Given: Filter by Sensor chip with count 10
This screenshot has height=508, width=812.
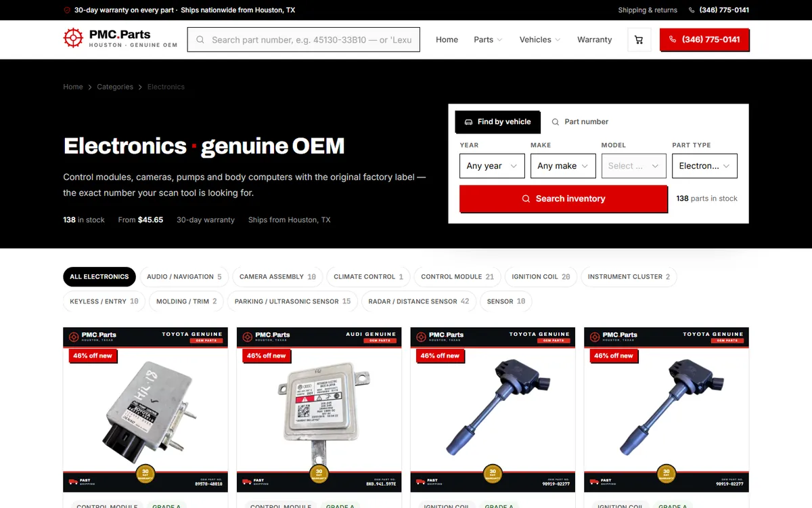Looking at the screenshot, I should click(505, 301).
